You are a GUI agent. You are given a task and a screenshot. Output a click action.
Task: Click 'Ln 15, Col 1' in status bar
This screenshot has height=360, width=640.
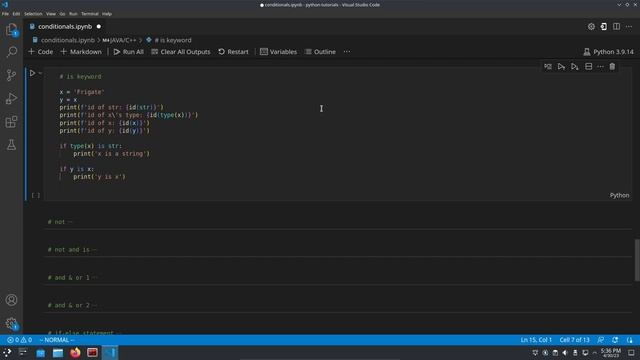536,340
